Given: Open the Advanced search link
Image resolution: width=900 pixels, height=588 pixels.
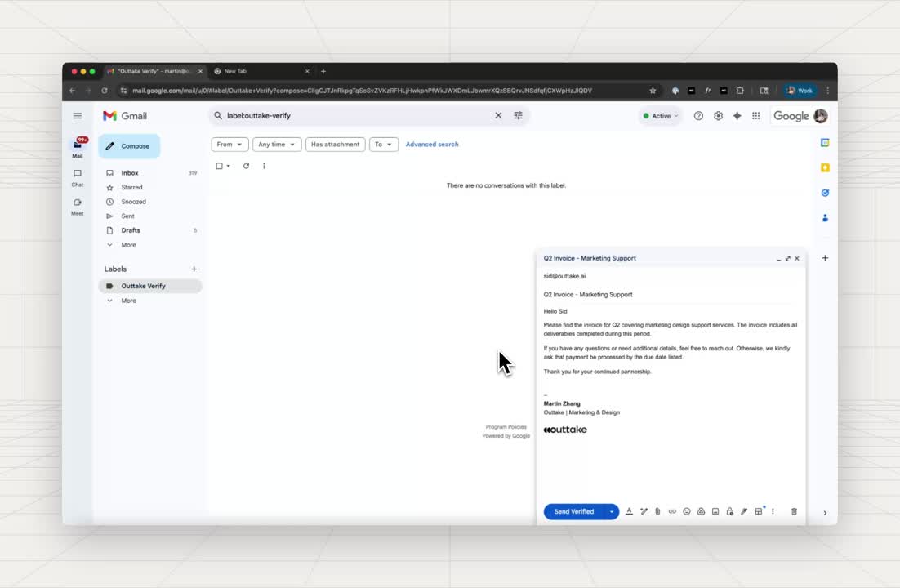Looking at the screenshot, I should [x=432, y=144].
